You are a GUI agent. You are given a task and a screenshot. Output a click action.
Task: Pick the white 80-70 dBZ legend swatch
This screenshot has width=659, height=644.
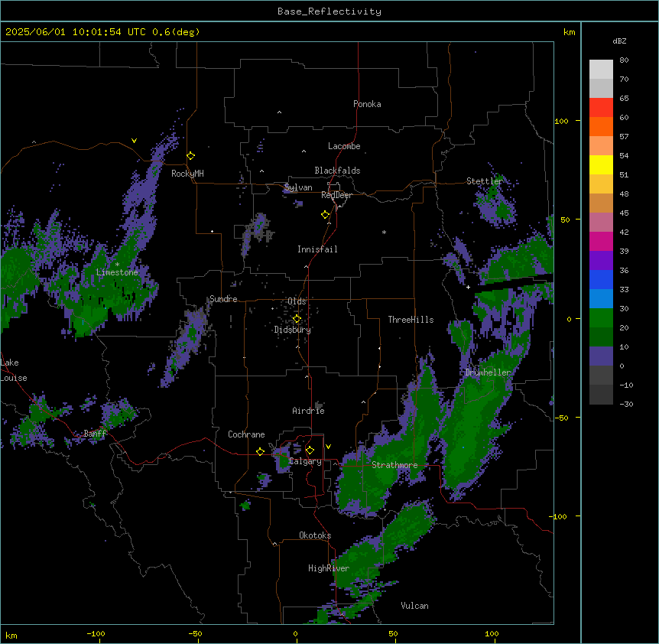[601, 70]
